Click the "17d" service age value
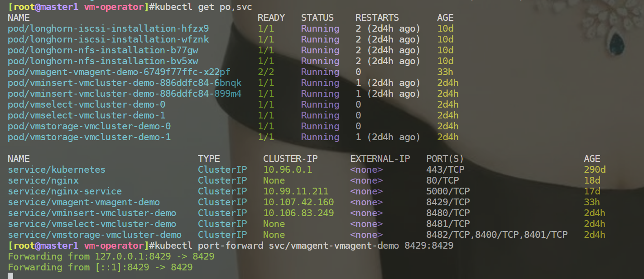644x279 pixels. coord(592,191)
